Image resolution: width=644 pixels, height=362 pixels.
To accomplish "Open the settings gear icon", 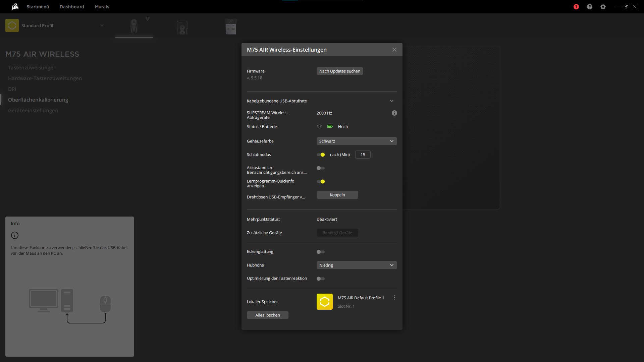I will click(x=603, y=7).
